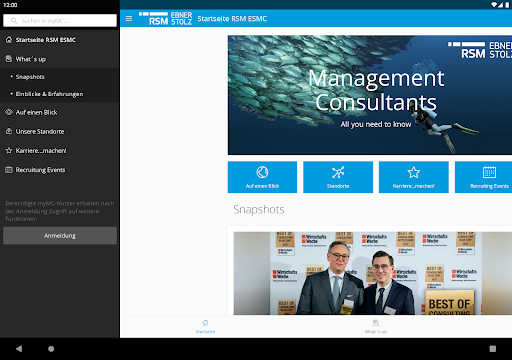Screen dimensions: 512x360
Task: Click the eye icon beside Auf einen Blick
Action: (9, 112)
